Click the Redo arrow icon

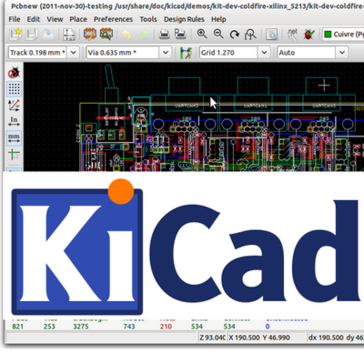click(x=143, y=34)
